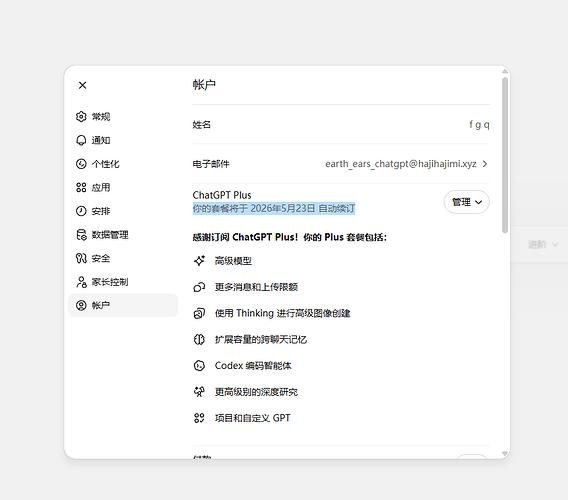Click the 帐户 page heading

[204, 85]
